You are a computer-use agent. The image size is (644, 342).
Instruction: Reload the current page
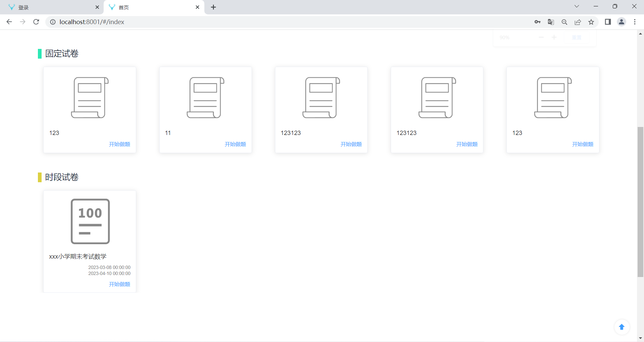click(x=36, y=22)
